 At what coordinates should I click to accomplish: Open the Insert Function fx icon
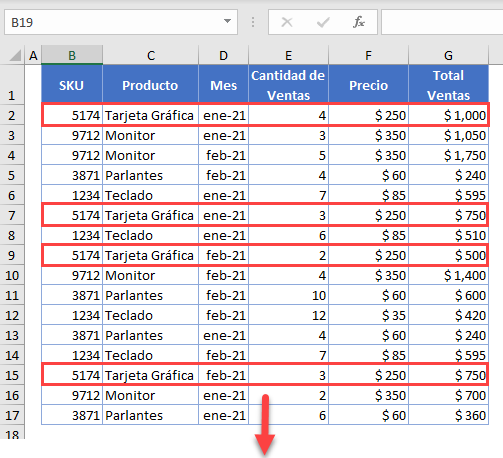359,22
